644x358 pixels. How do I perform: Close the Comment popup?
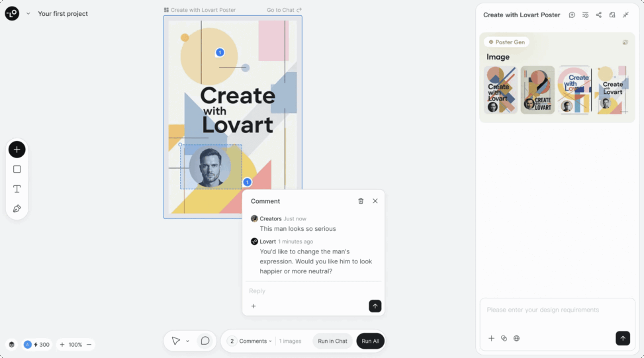375,201
